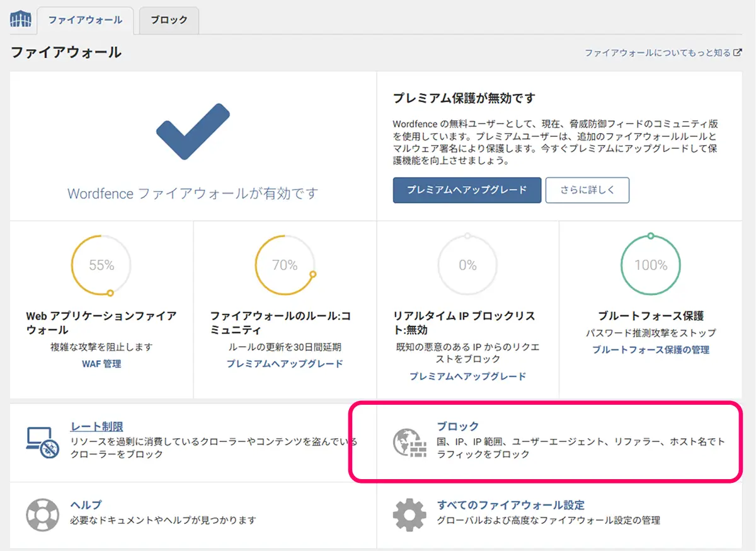Open the レート制限 link
The height and width of the screenshot is (551, 756).
tap(96, 427)
